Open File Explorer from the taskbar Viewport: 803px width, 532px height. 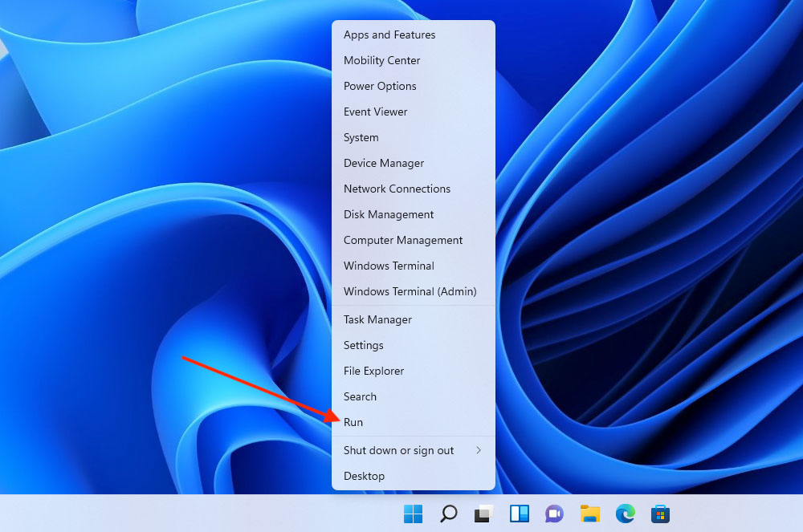[590, 514]
